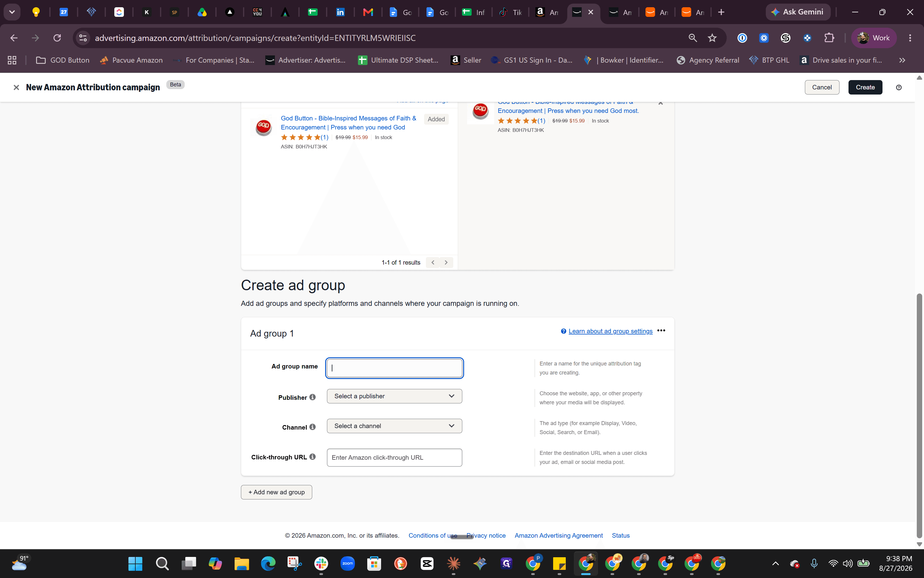924x578 pixels.
Task: Launch Zoom from the taskbar
Action: pos(347,564)
